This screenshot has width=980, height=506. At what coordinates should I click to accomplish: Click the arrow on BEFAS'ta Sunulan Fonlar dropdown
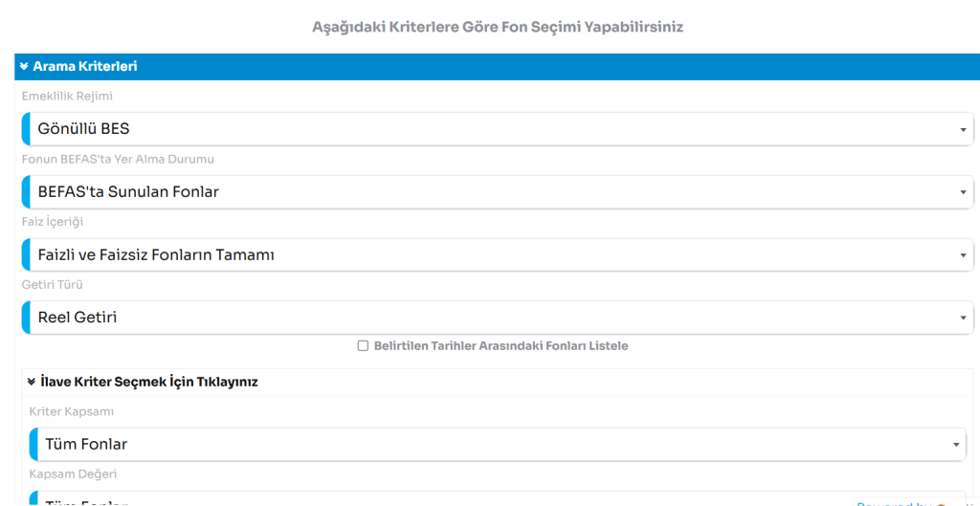[963, 193]
